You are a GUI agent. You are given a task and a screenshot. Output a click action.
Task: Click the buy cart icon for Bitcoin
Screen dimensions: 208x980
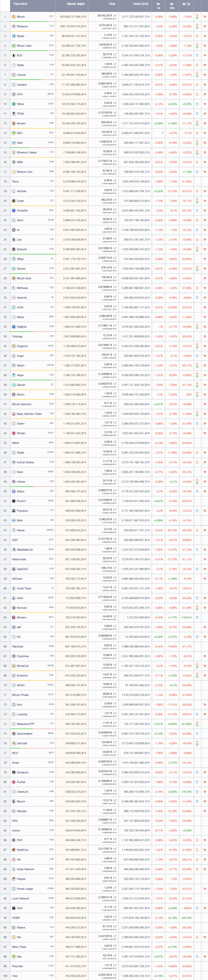pos(205,17)
